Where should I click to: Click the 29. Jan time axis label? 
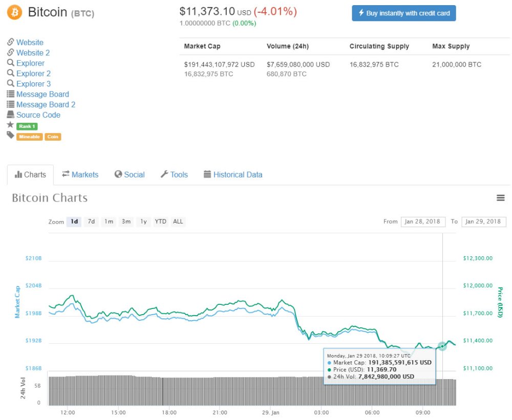tap(271, 412)
